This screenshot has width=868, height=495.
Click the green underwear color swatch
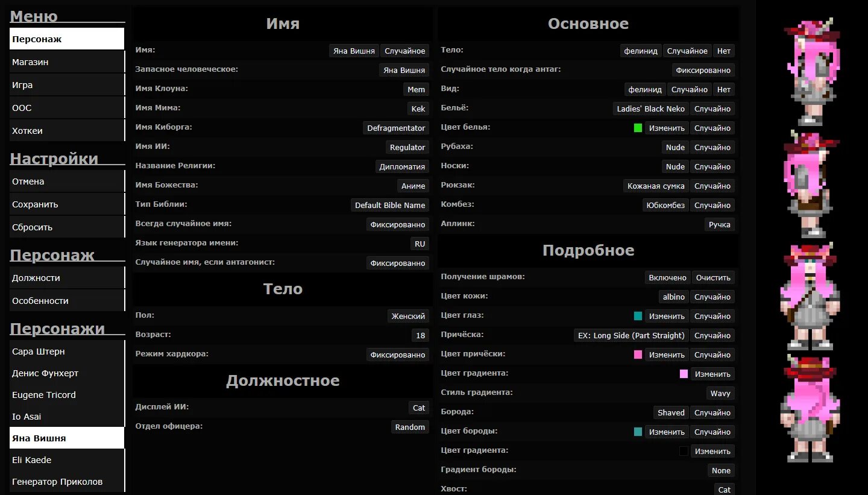(638, 128)
